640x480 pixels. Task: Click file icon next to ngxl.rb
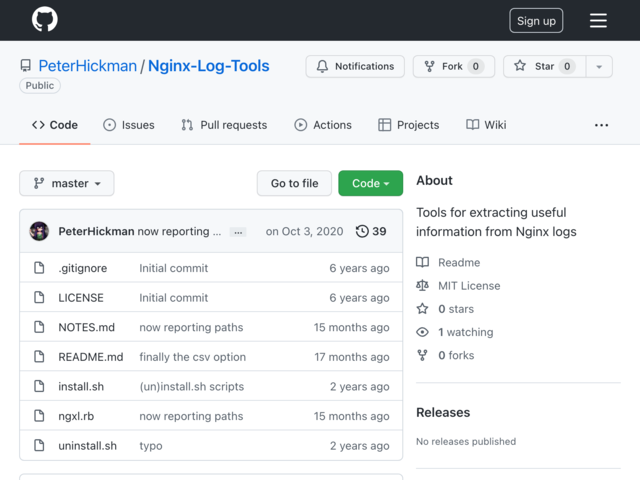pyautogui.click(x=39, y=416)
